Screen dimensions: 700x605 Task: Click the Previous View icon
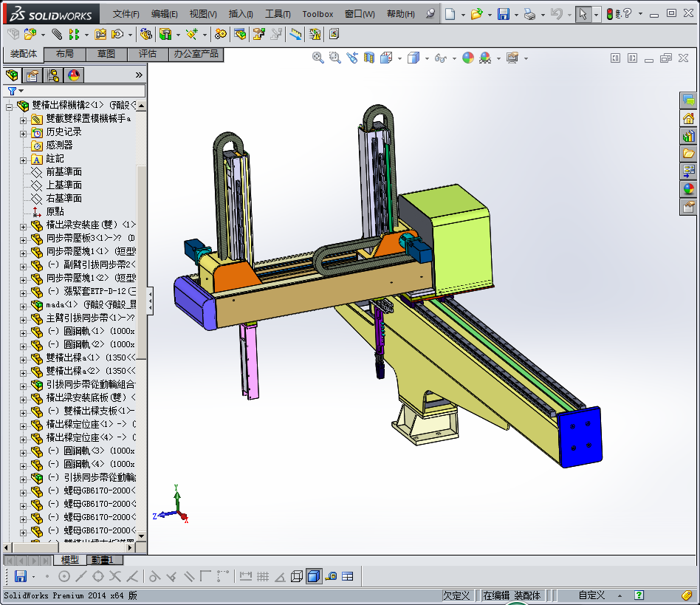[x=351, y=58]
